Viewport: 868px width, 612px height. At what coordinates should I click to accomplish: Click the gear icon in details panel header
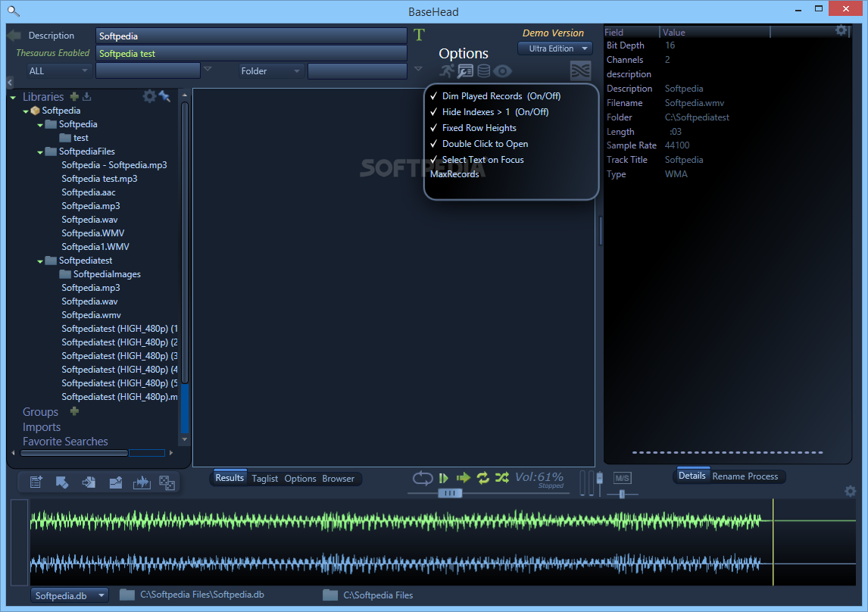pos(841,30)
